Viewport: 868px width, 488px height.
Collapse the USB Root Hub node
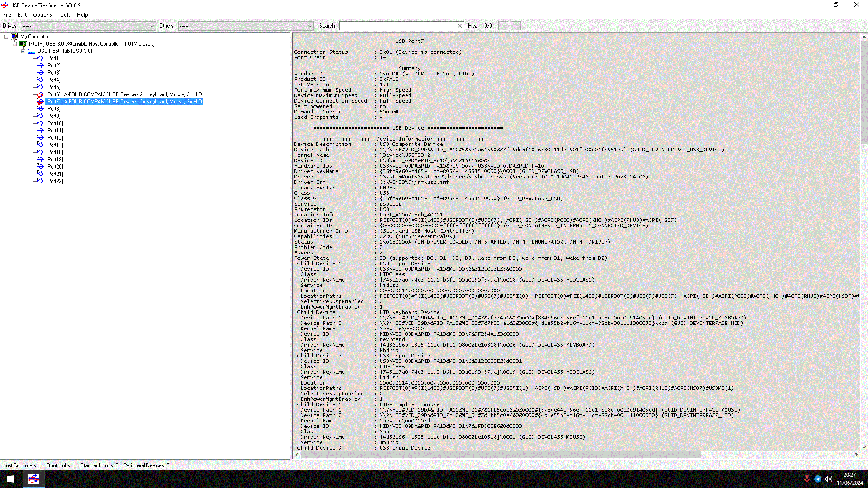pyautogui.click(x=24, y=51)
